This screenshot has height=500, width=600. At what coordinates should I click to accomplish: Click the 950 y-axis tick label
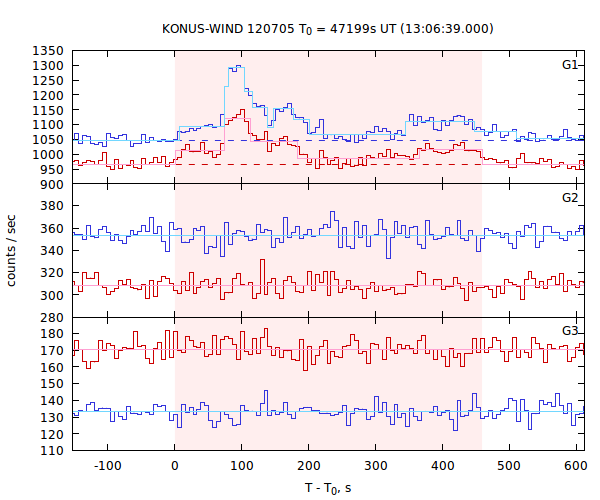point(52,170)
